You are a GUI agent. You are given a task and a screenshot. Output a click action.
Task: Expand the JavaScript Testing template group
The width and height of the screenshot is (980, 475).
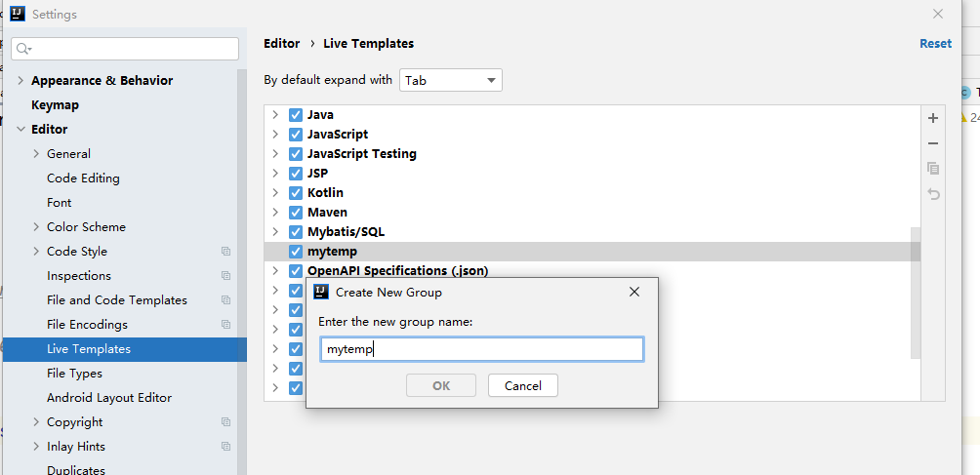[x=275, y=154]
